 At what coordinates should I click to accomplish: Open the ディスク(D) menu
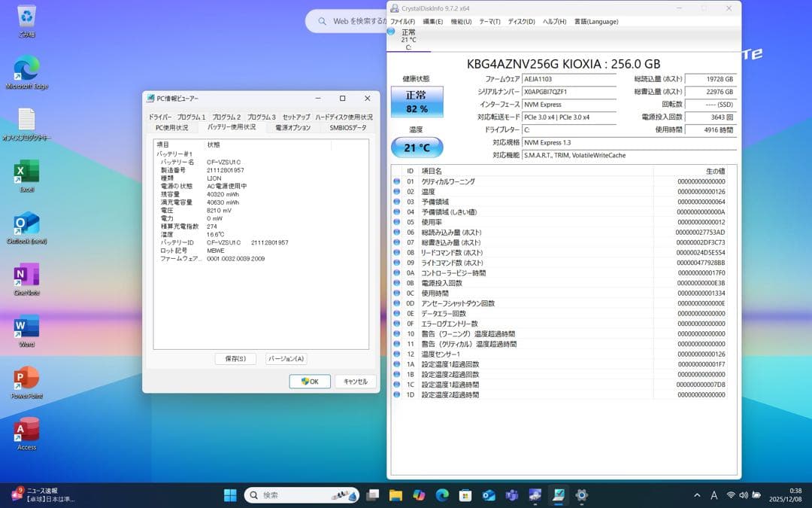522,21
